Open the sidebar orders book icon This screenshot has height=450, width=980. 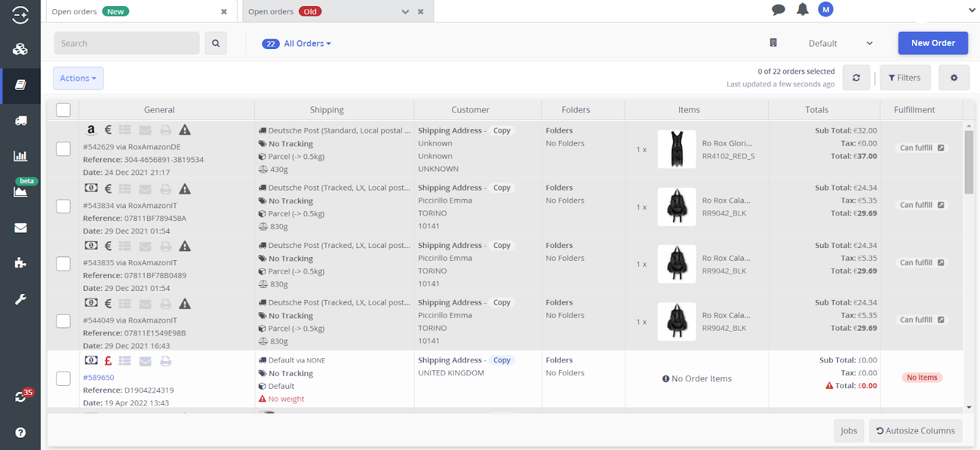20,85
